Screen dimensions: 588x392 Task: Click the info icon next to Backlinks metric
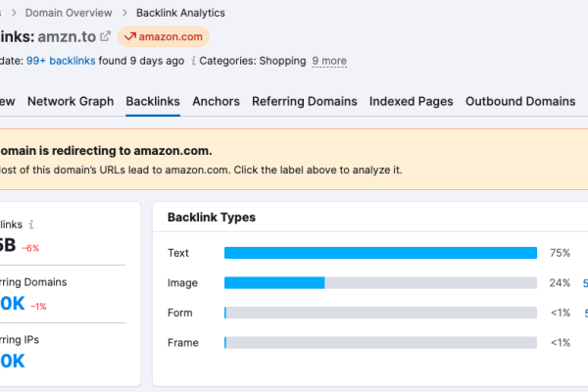click(x=31, y=224)
